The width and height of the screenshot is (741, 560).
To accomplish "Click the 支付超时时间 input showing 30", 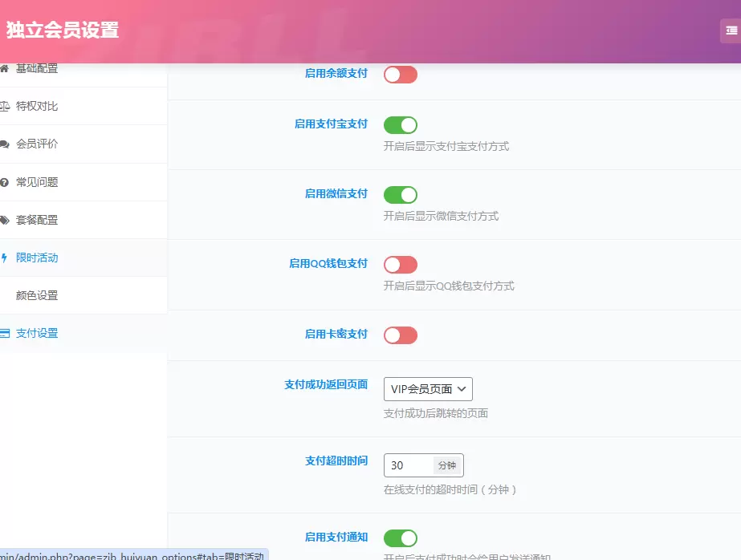I will 409,465.
